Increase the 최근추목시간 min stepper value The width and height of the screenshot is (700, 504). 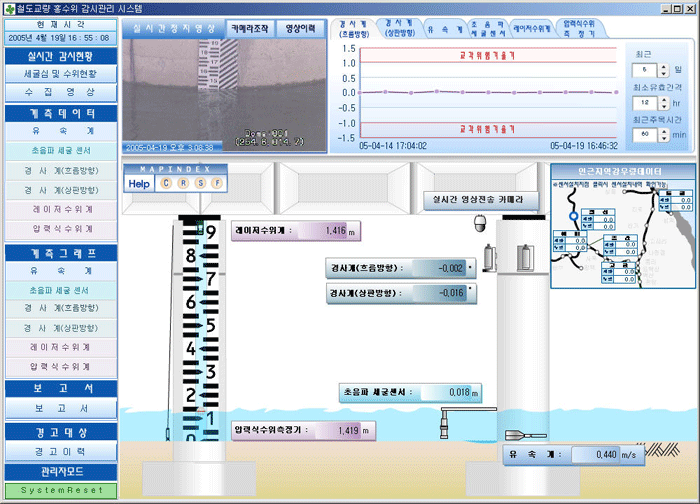click(661, 129)
